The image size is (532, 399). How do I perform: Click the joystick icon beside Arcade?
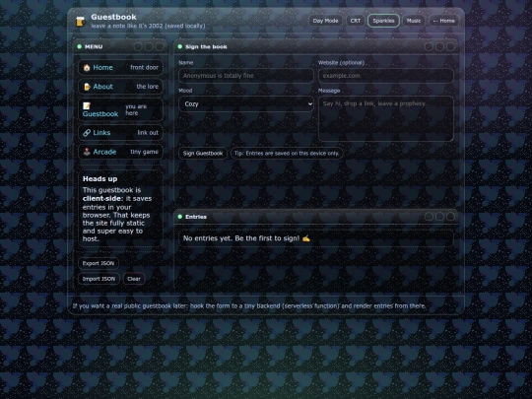(x=87, y=152)
